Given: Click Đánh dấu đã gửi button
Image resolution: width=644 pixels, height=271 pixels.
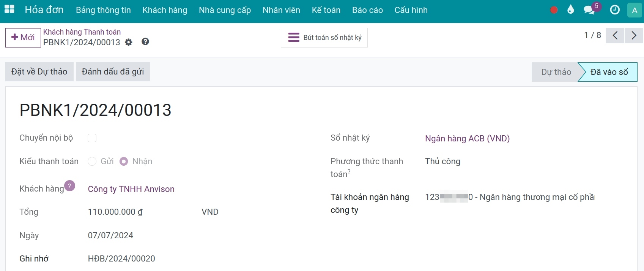Looking at the screenshot, I should (x=113, y=71).
